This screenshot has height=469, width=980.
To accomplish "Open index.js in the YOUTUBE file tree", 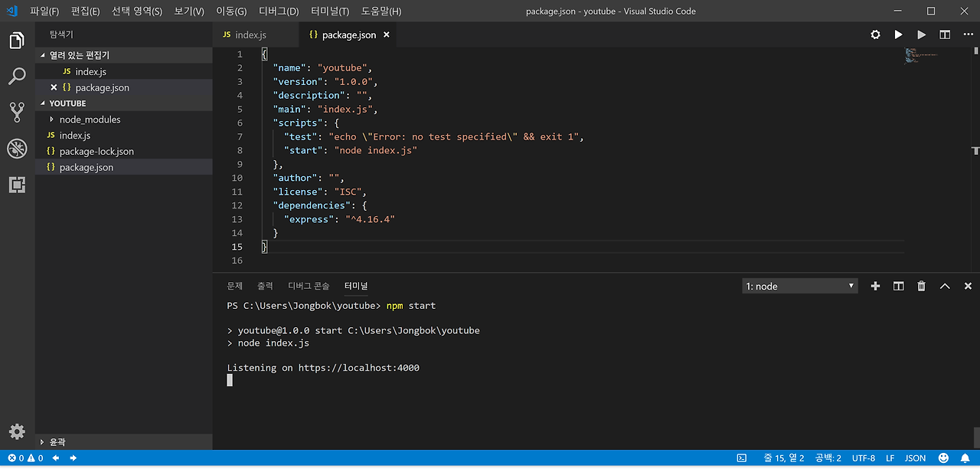I will [124, 136].
